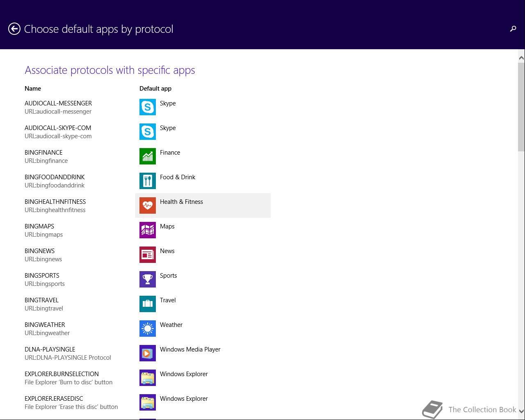Click the Windows Media Player icon
525x420 pixels.
(x=148, y=353)
